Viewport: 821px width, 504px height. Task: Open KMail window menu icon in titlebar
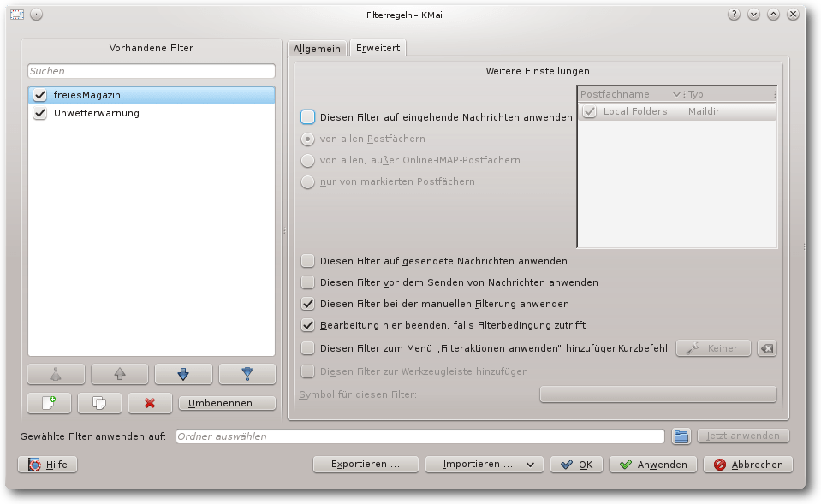[17, 15]
